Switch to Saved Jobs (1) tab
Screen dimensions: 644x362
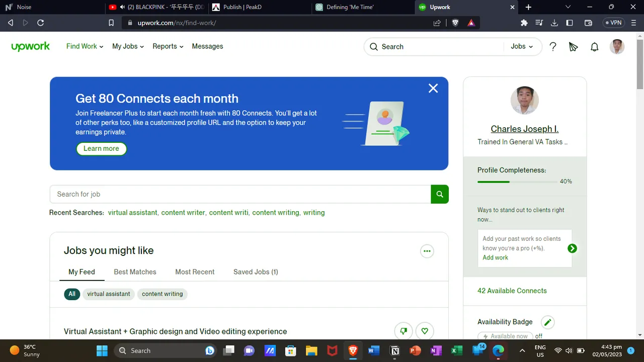point(256,272)
